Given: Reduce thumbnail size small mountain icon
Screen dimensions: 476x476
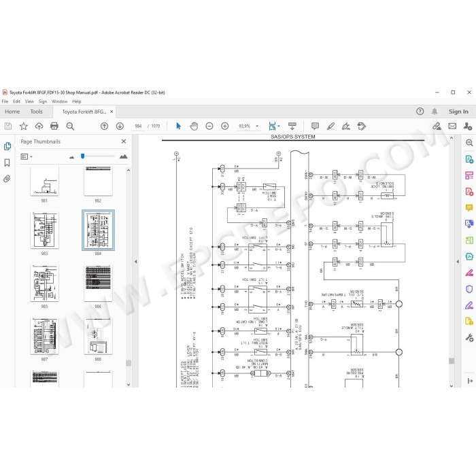Looking at the screenshot, I should tap(71, 157).
